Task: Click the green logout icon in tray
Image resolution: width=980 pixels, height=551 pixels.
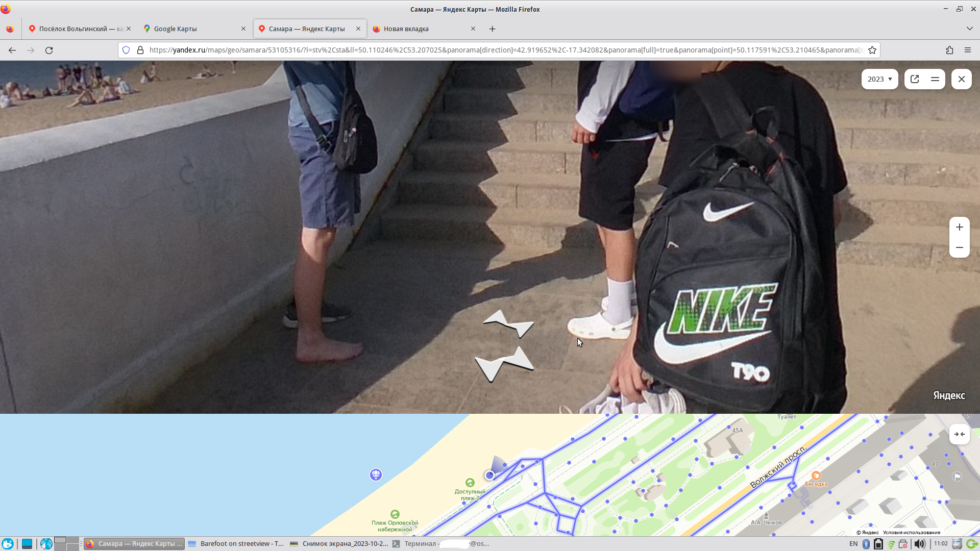Action: pyautogui.click(x=972, y=544)
